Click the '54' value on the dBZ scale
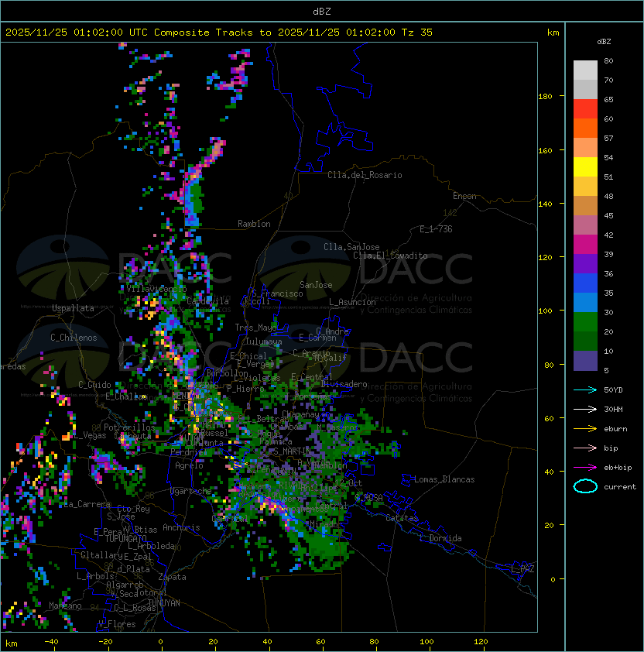644x652 pixels. pos(608,158)
